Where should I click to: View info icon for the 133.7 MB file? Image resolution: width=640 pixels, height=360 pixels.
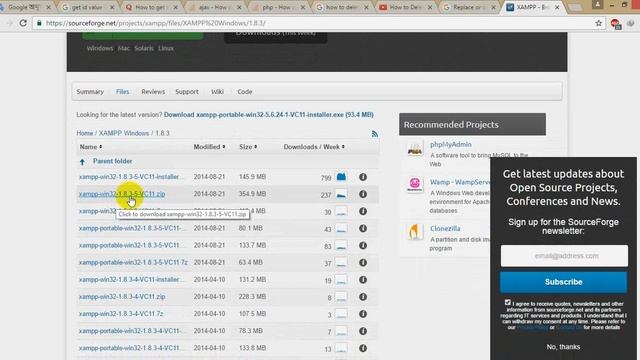(362, 245)
